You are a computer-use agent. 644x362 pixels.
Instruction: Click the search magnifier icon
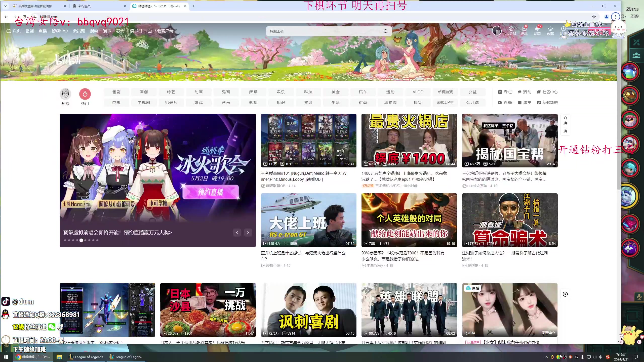386,31
